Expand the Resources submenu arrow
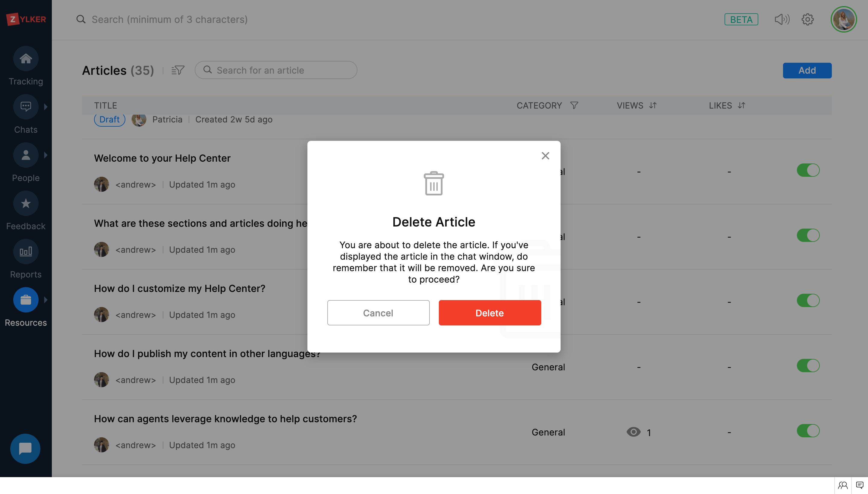 (46, 300)
